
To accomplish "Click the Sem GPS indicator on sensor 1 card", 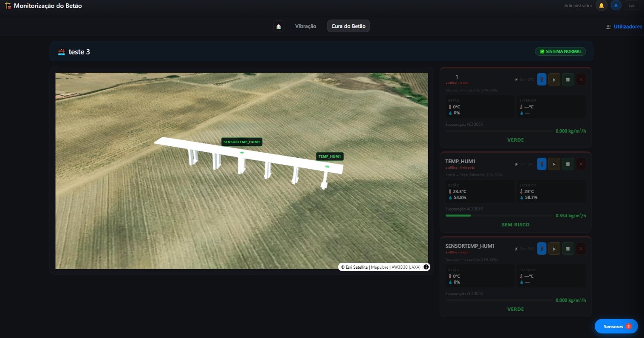I will click(525, 80).
